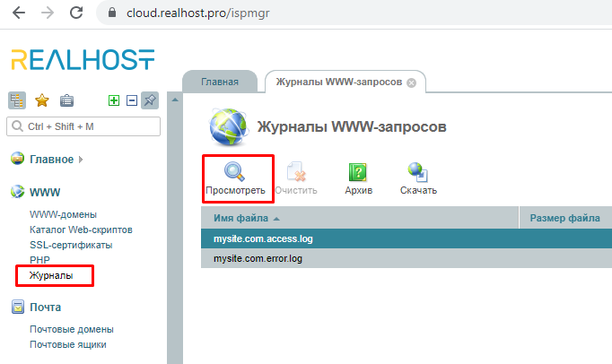Screen dimensions: 612x364
Task: Click the browser back arrow
Action: 19,13
